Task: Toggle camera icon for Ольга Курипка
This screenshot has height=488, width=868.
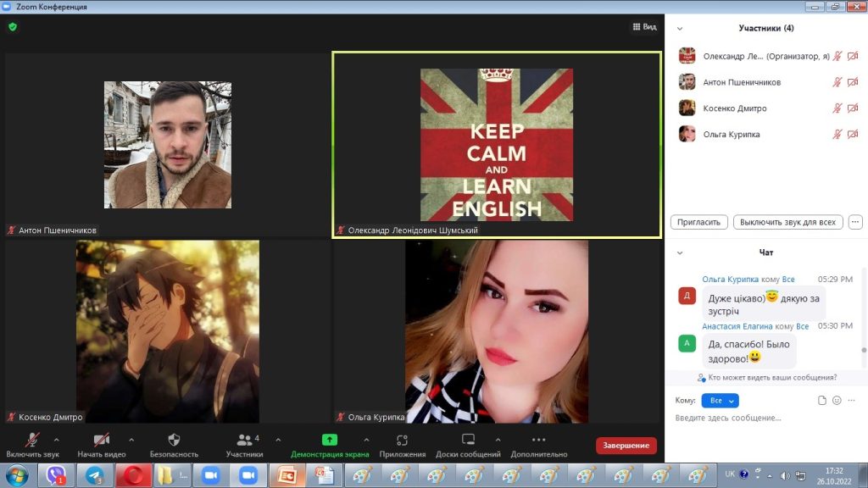Action: tap(853, 134)
